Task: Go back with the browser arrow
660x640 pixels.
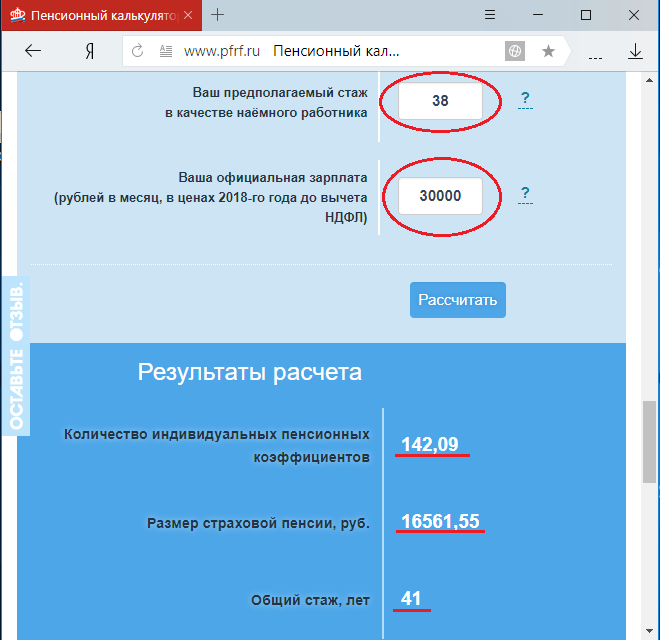Action: (33, 51)
